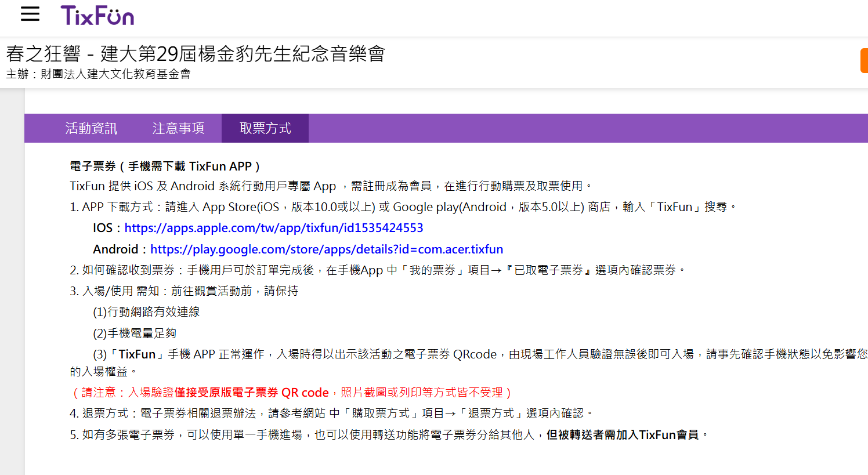Go to the TixFun logo homepage
This screenshot has width=868, height=475.
(x=97, y=15)
